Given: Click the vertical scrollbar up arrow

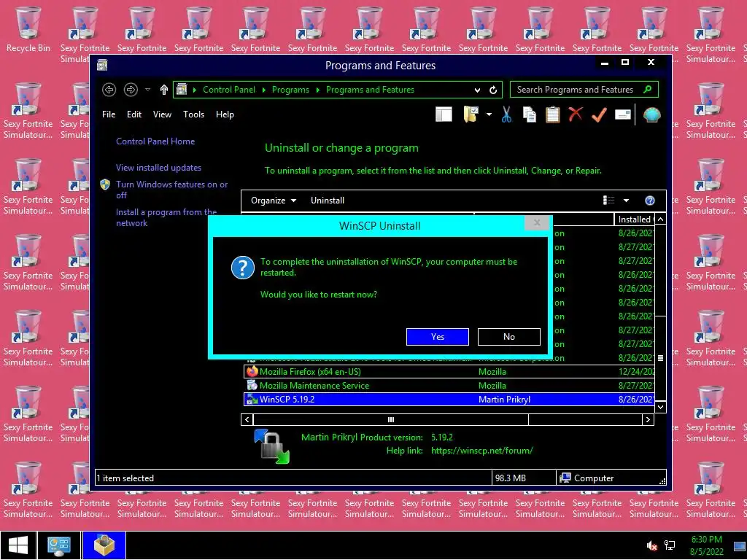Looking at the screenshot, I should [x=660, y=219].
